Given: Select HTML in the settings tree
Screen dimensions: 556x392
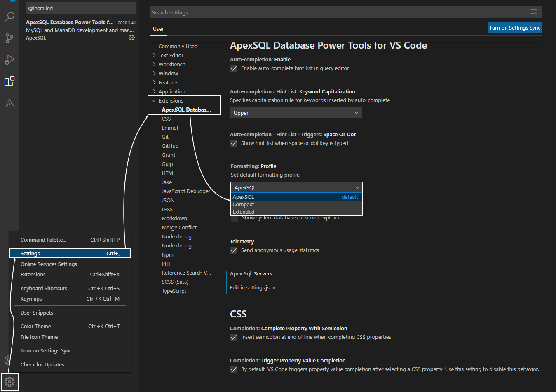Looking at the screenshot, I should 169,173.
